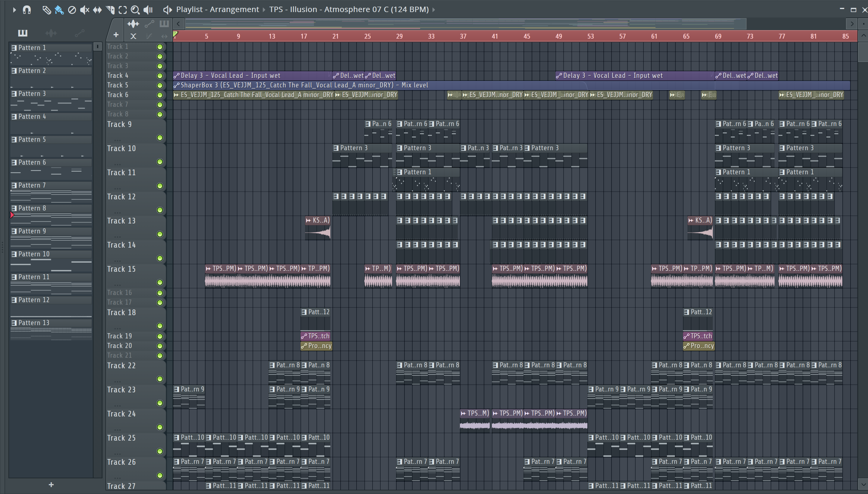The image size is (868, 494).
Task: Select the Zoom magnifier tool
Action: point(135,10)
